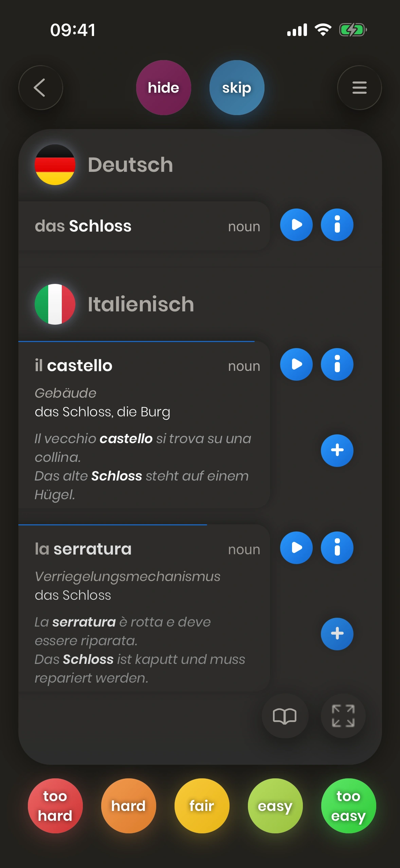Screen dimensions: 400x868
Task: Open the dictionary book icon
Action: pos(285,716)
